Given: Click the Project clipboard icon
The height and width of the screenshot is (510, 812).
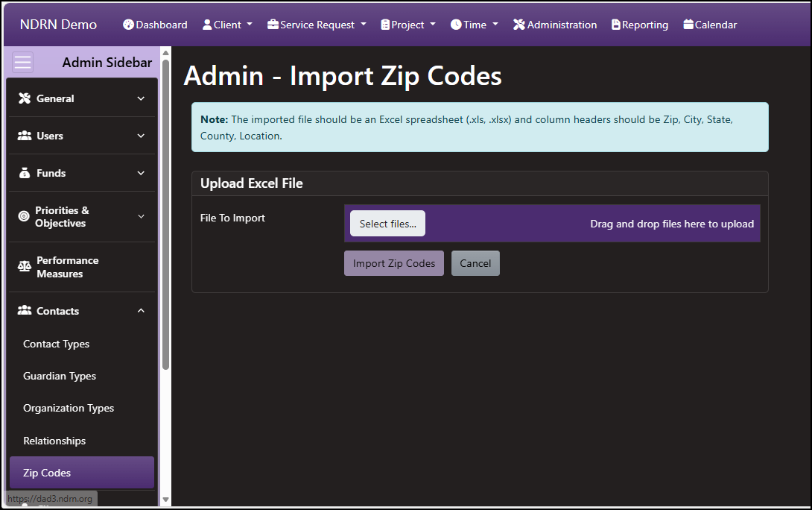Looking at the screenshot, I should click(385, 25).
